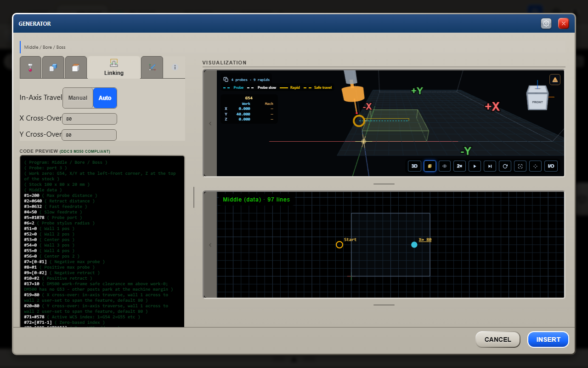The height and width of the screenshot is (368, 588).
Task: Switch to the Linking tab
Action: click(x=114, y=67)
